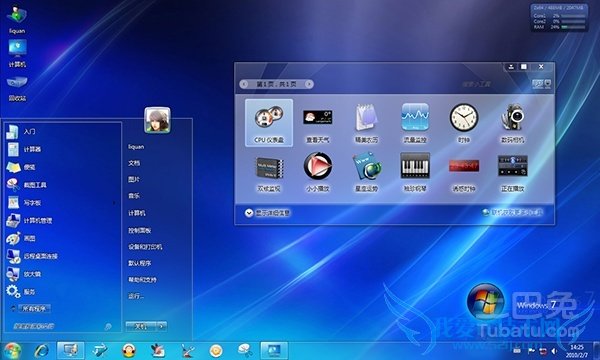The image size is (600, 360).
Task: Launch 画图 (Paint) from Start menu
Action: 61,238
